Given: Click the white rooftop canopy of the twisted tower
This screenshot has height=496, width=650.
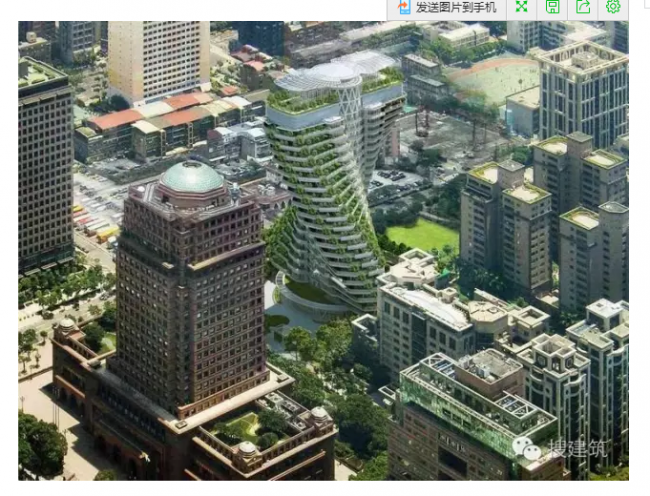Looking at the screenshot, I should click(335, 74).
